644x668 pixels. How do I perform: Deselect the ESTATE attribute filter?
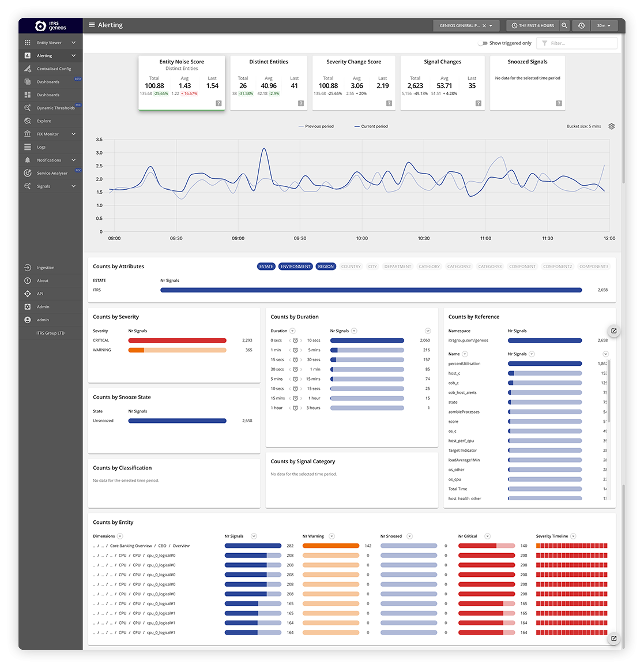coord(266,266)
